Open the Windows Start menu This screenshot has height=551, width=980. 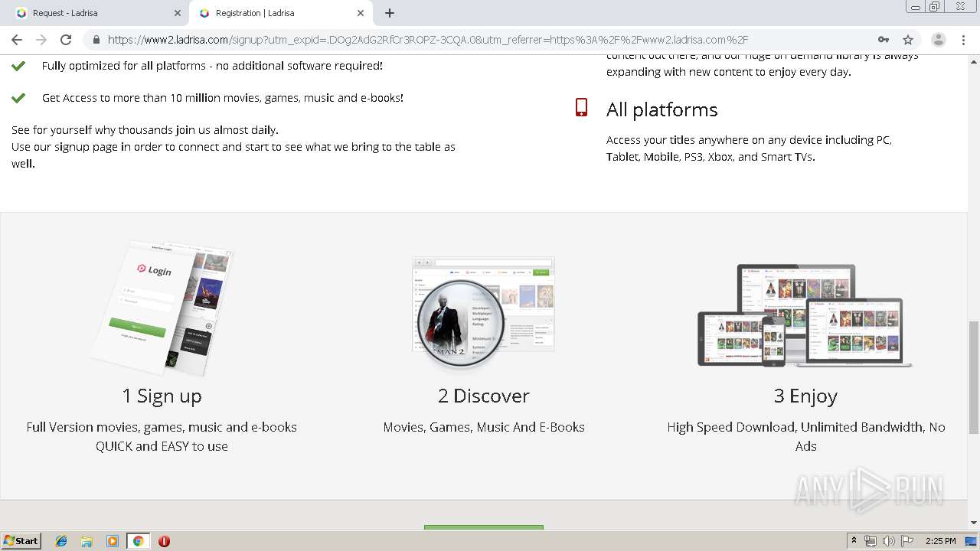21,540
